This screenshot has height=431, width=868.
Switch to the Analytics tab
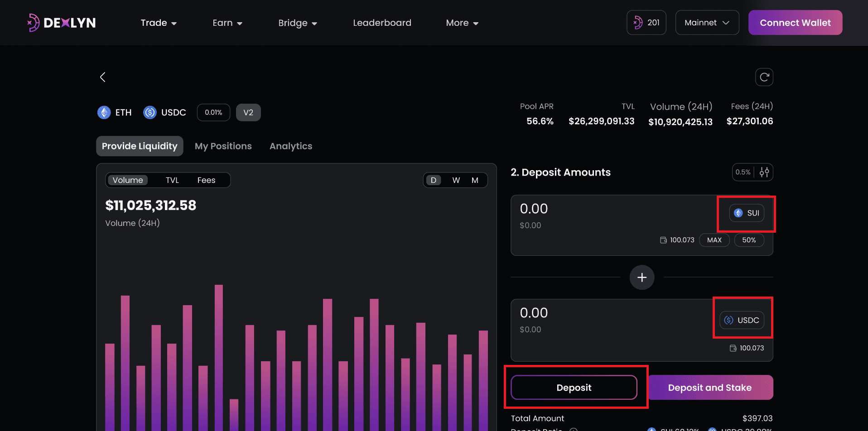click(290, 146)
